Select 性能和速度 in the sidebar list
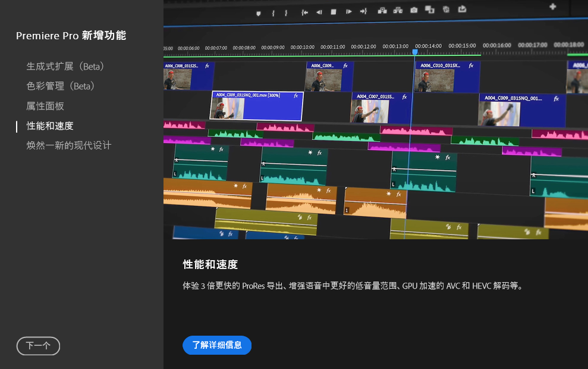 coord(50,126)
